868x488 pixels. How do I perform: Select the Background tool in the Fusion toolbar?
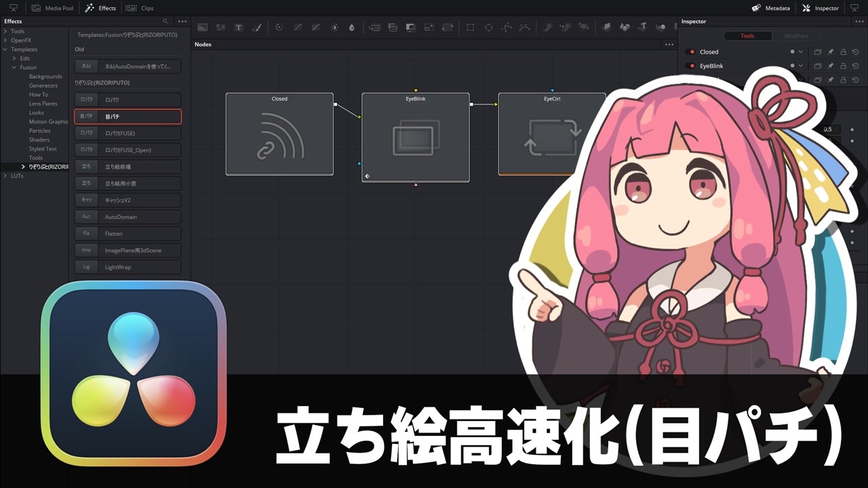click(x=202, y=28)
